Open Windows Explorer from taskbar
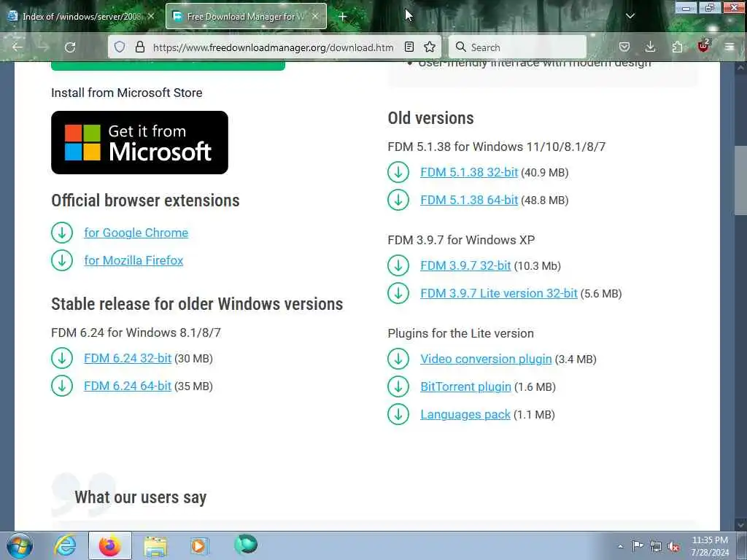The image size is (747, 560). [x=155, y=545]
